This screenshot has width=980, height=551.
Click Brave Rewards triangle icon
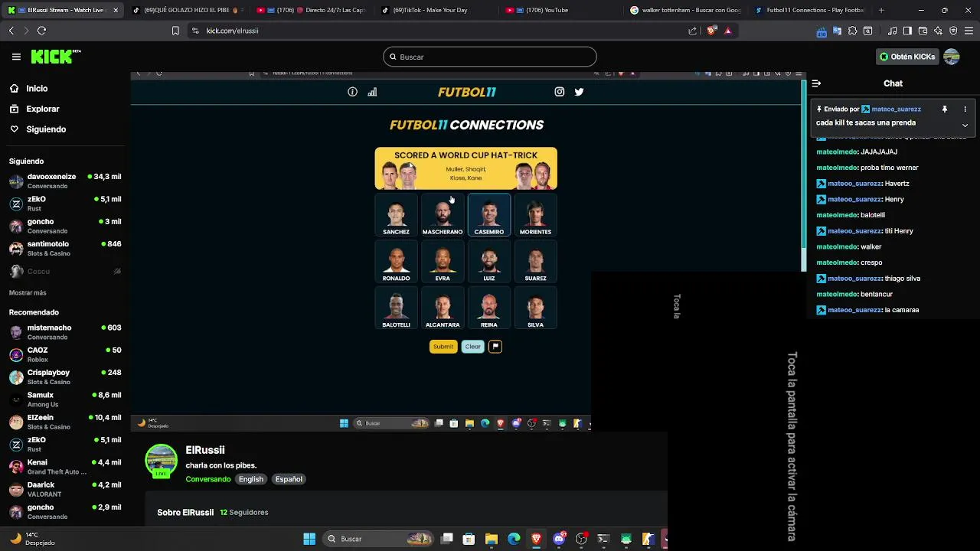click(x=728, y=31)
